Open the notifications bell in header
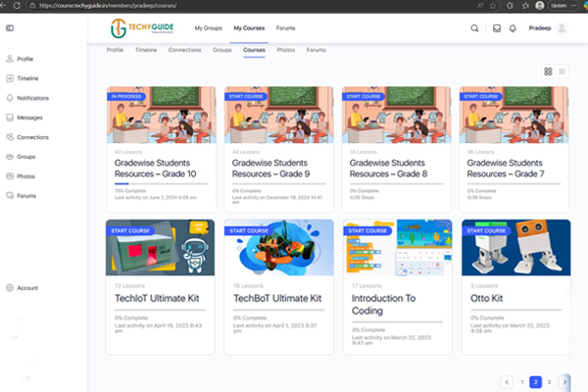This screenshot has width=588, height=392. (513, 28)
